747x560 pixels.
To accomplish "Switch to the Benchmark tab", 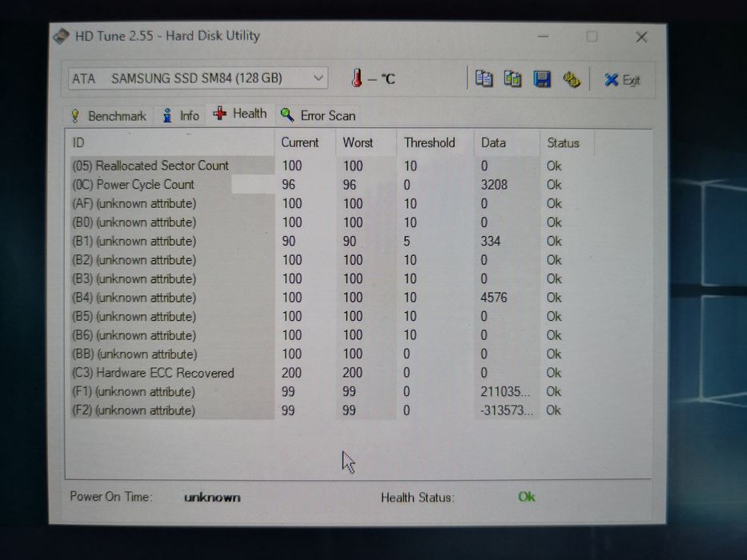I will (109, 116).
